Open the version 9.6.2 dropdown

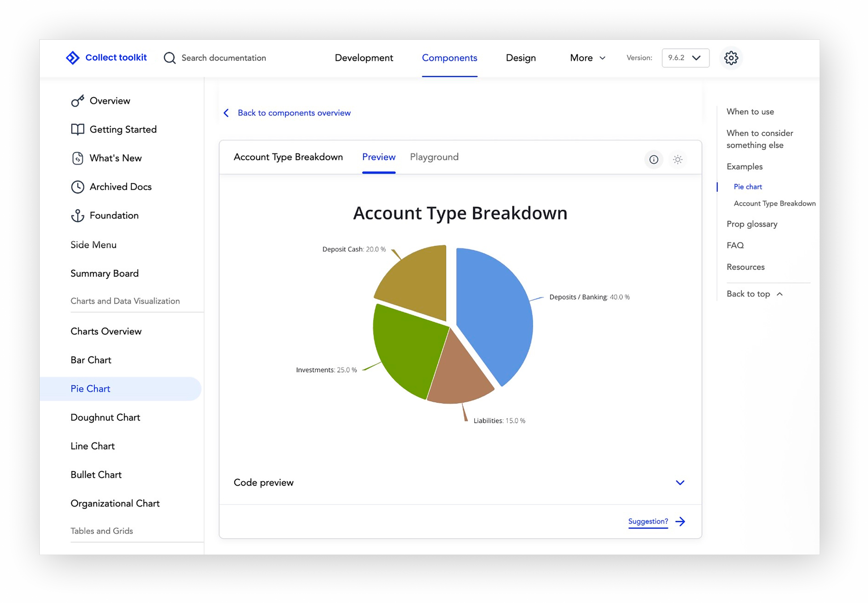coord(685,58)
